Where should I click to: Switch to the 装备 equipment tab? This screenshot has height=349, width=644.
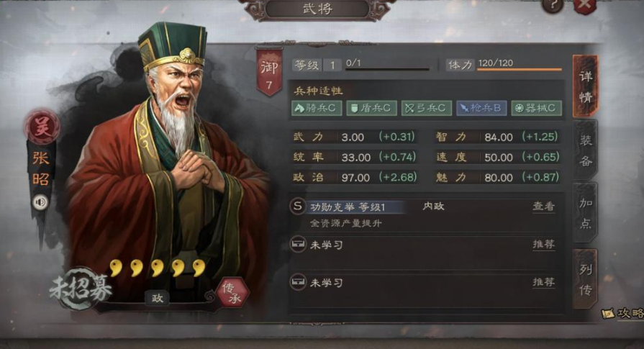(x=585, y=150)
